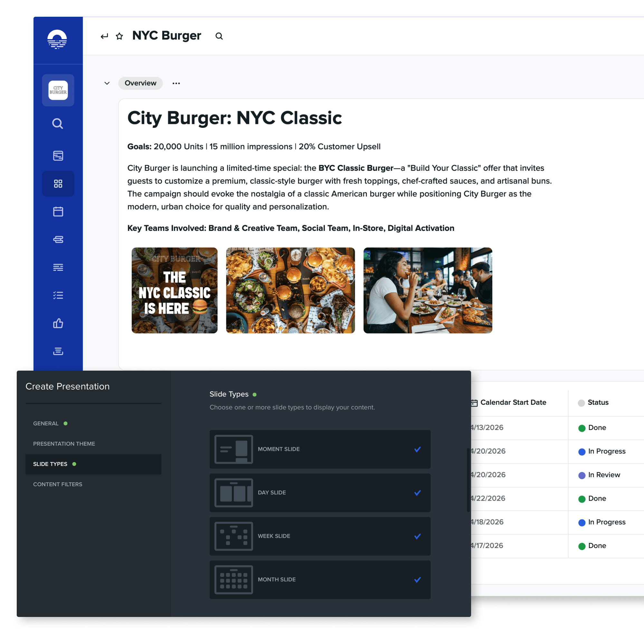Click the Calendar Start Date column header
Screen dimensions: 644x644
click(x=513, y=402)
